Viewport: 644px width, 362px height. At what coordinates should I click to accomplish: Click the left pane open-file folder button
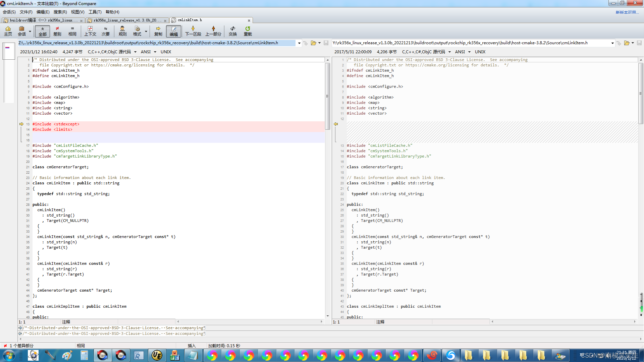click(313, 43)
